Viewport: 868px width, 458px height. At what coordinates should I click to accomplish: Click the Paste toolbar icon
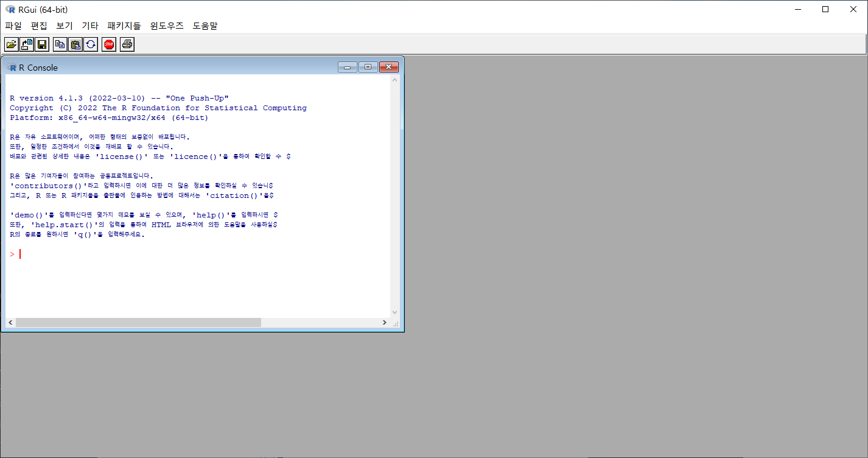75,44
